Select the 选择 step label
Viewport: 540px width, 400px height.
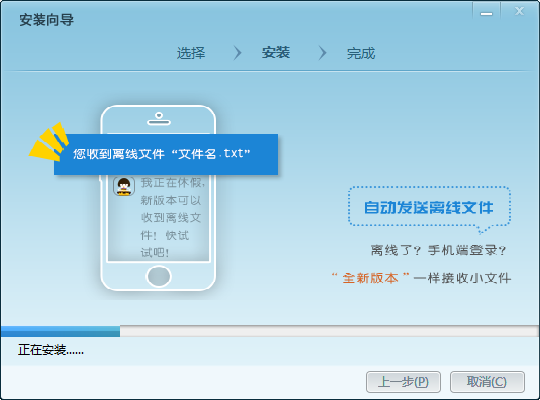191,53
